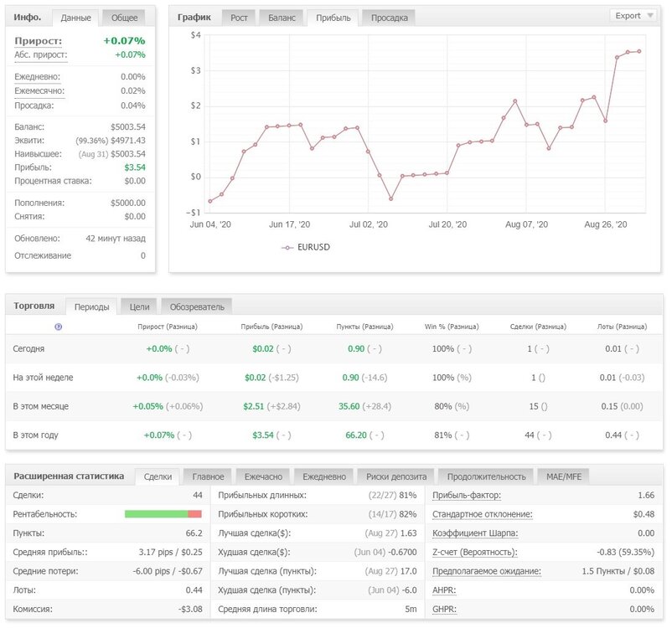Click the Сделки (Разница) column header

[538, 327]
